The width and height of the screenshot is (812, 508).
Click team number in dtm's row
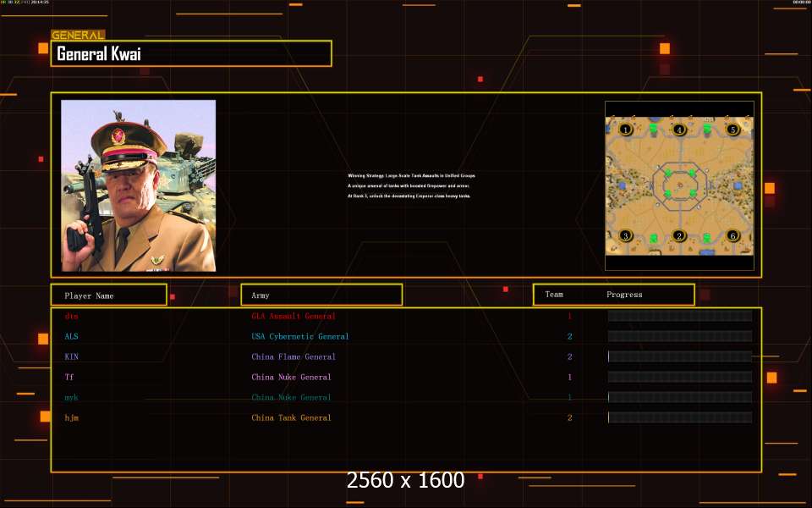[x=569, y=316]
